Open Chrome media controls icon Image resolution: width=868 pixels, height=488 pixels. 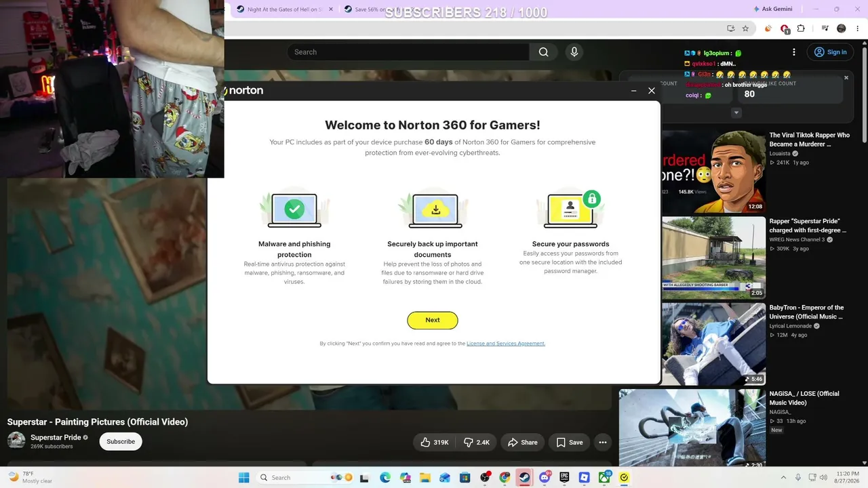(x=825, y=28)
